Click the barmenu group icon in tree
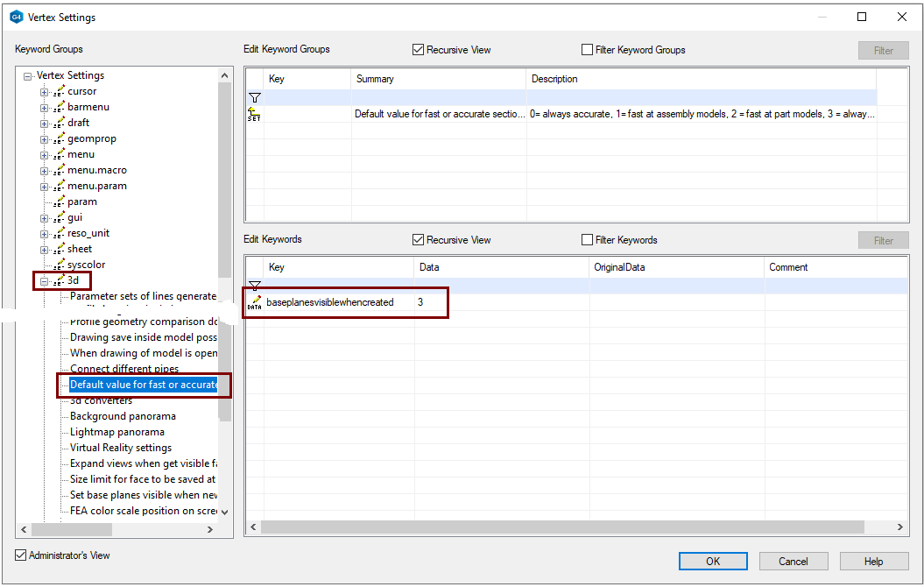The image size is (924, 587). [60, 107]
